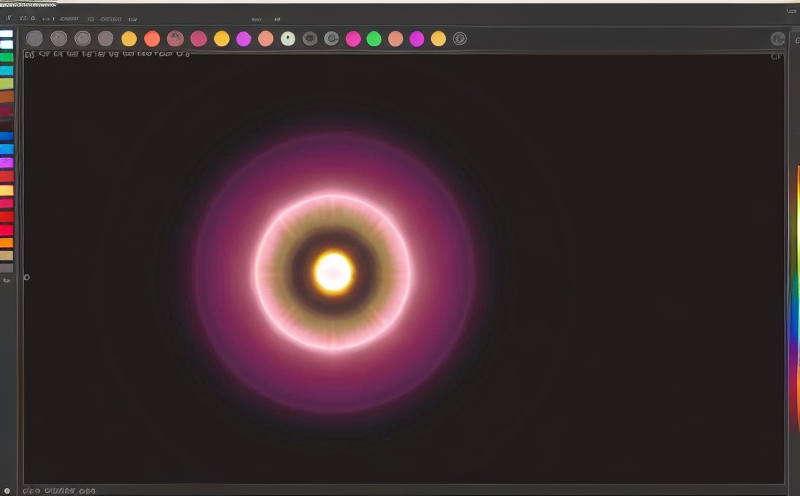Select the dark icon right of the white circle

click(x=310, y=39)
